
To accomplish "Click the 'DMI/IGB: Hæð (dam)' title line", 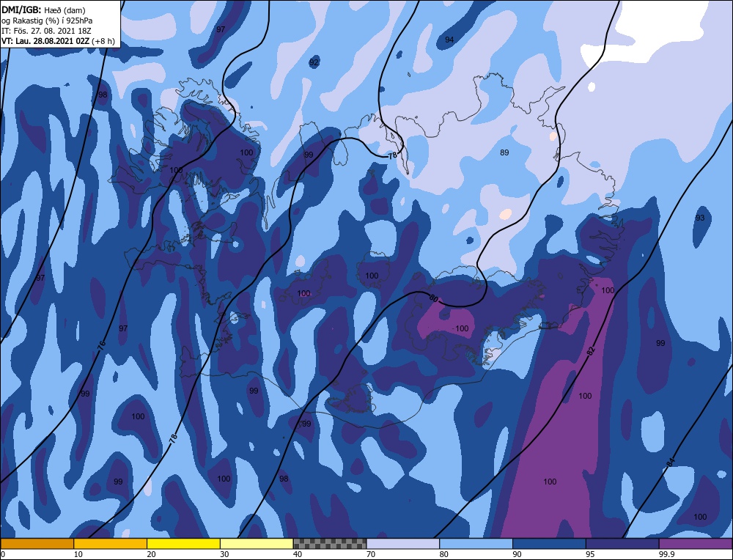I will 43,10.
